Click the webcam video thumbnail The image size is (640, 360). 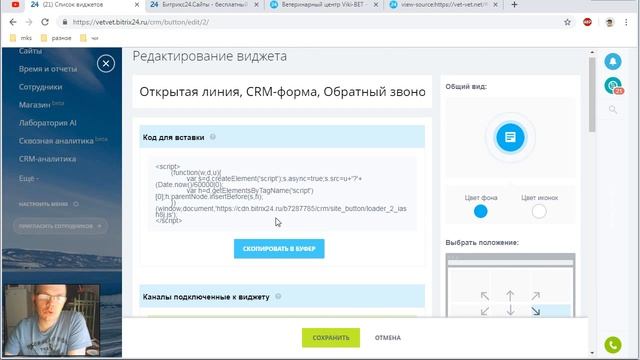click(x=51, y=320)
